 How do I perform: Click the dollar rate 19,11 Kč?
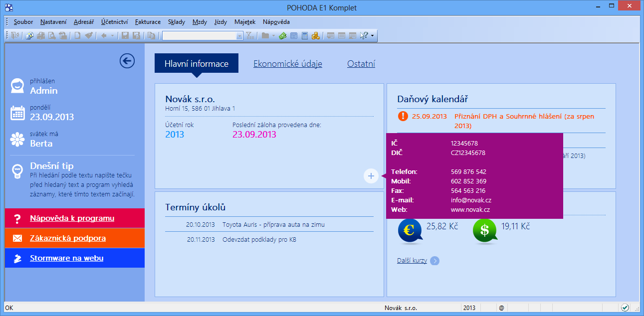click(x=515, y=226)
